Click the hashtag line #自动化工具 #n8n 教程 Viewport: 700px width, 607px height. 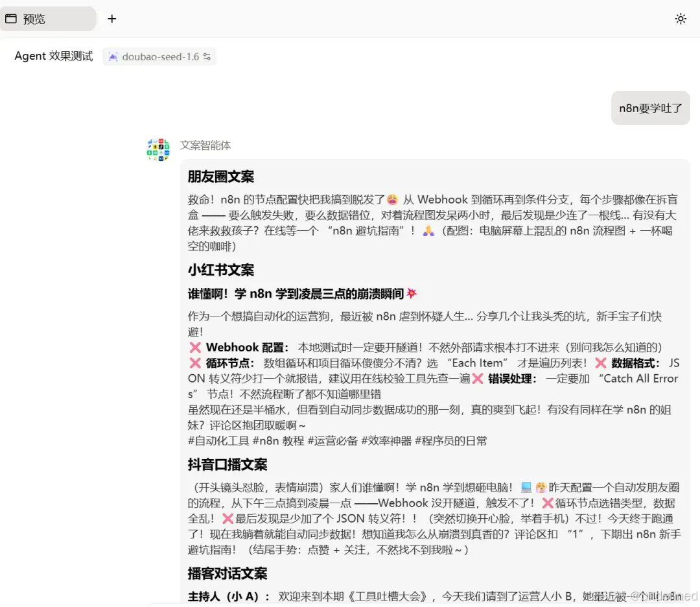[337, 441]
